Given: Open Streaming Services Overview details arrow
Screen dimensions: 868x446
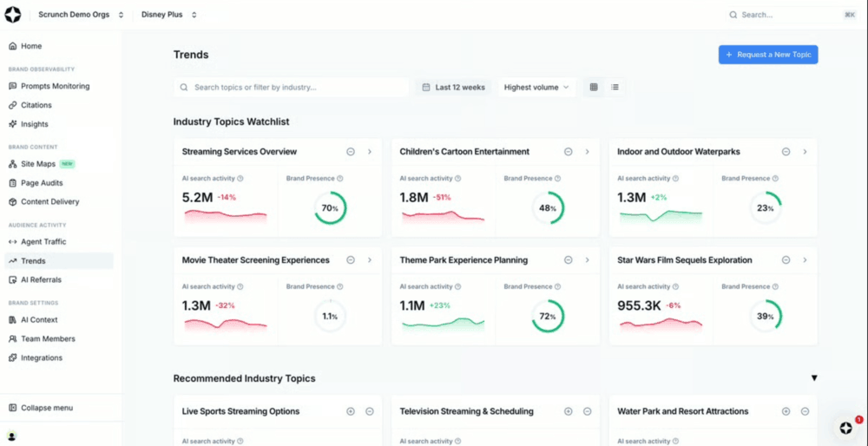Looking at the screenshot, I should tap(369, 152).
